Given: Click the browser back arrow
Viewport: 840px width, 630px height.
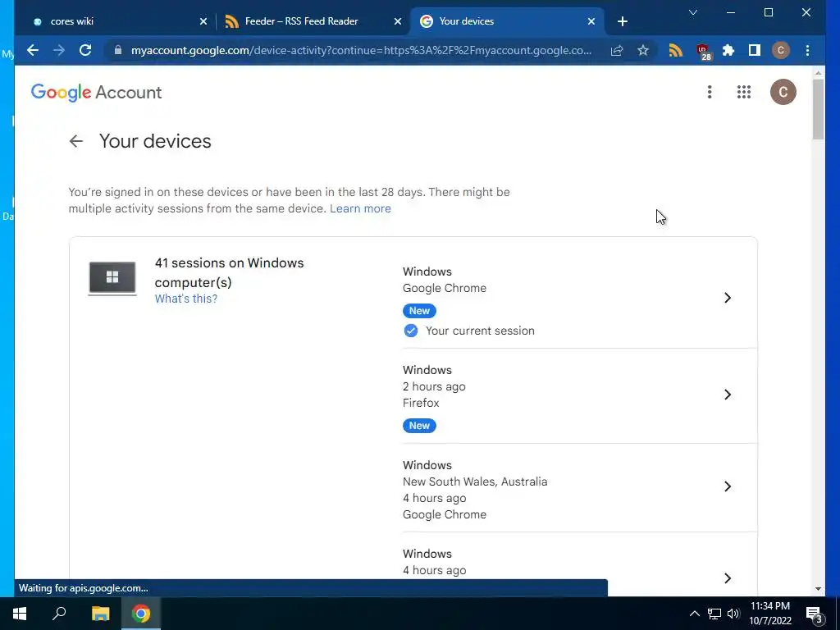Looking at the screenshot, I should 33,50.
